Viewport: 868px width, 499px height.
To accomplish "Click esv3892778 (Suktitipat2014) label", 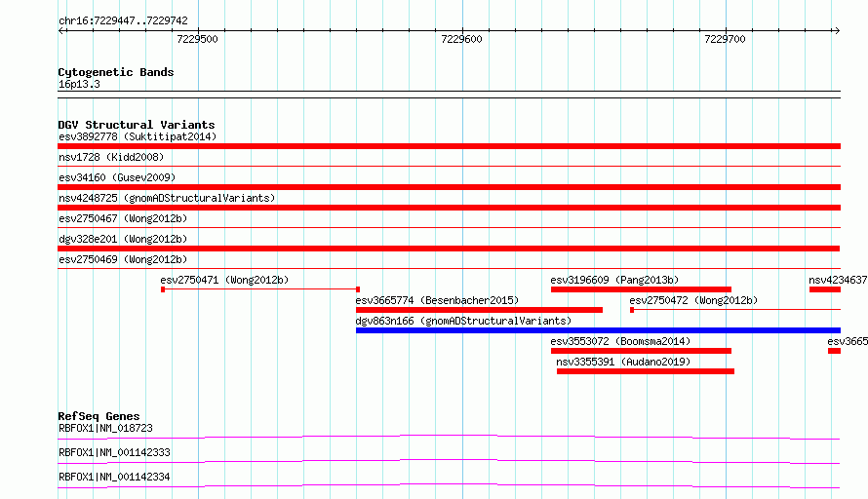I will pos(138,136).
